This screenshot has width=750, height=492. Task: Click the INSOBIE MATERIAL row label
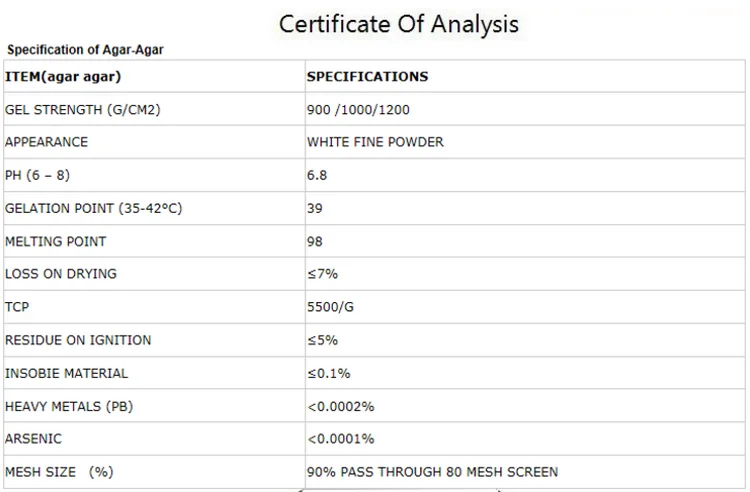coord(67,373)
